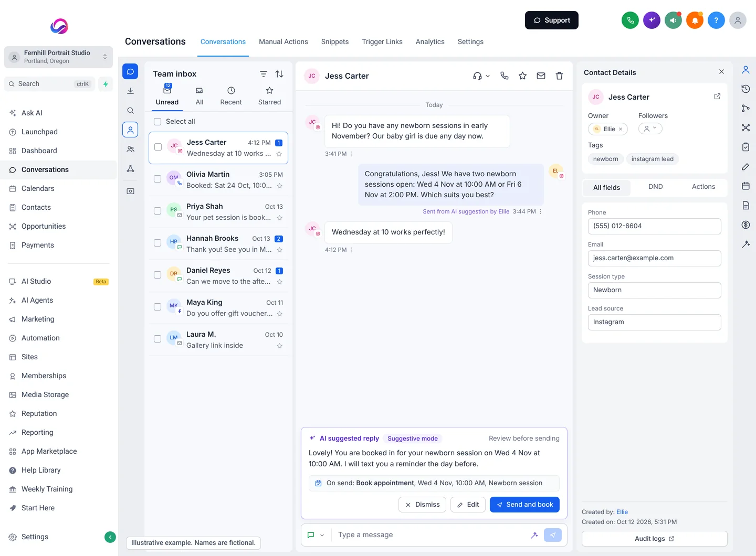Call Jess Carter using the phone icon
Viewport: 756px width, 556px height.
[x=505, y=76]
